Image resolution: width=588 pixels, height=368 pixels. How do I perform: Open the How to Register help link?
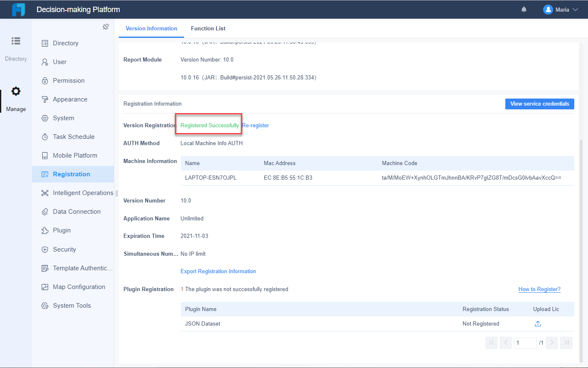(539, 289)
